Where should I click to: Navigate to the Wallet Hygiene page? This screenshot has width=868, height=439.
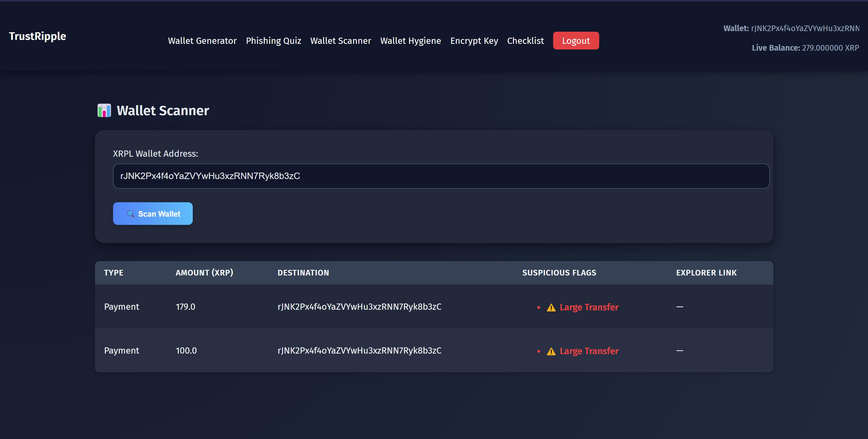pos(410,41)
